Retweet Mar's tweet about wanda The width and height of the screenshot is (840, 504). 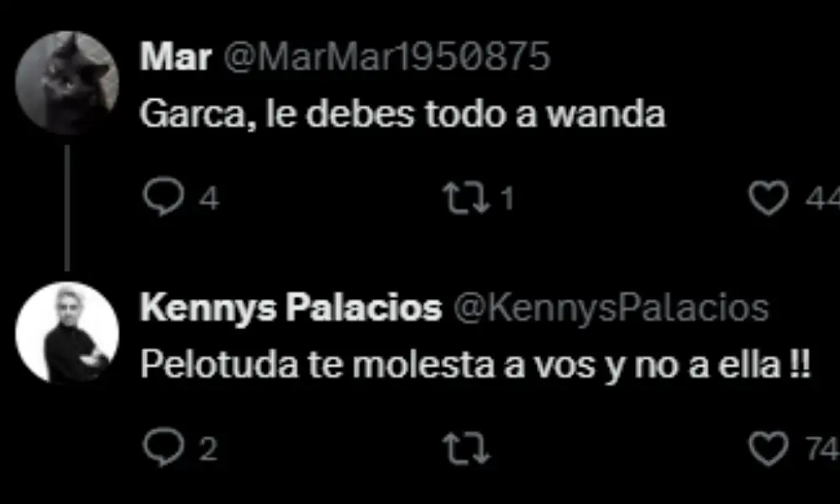[x=465, y=197]
